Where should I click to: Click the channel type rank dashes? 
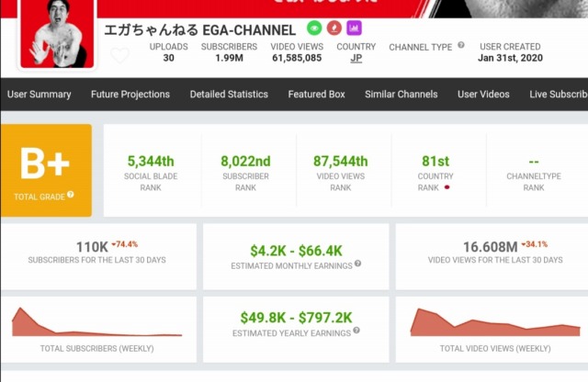pos(534,162)
